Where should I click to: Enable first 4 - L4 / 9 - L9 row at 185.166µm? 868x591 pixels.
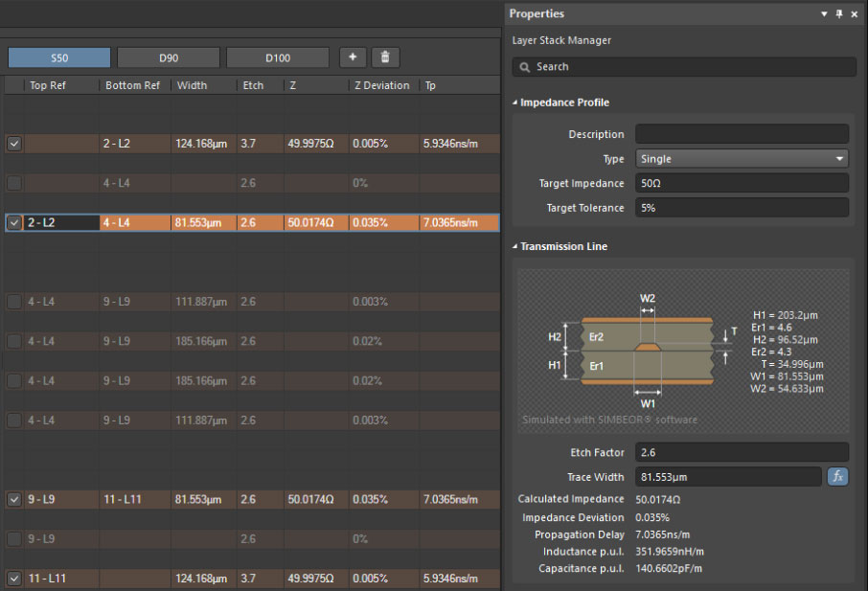point(14,341)
